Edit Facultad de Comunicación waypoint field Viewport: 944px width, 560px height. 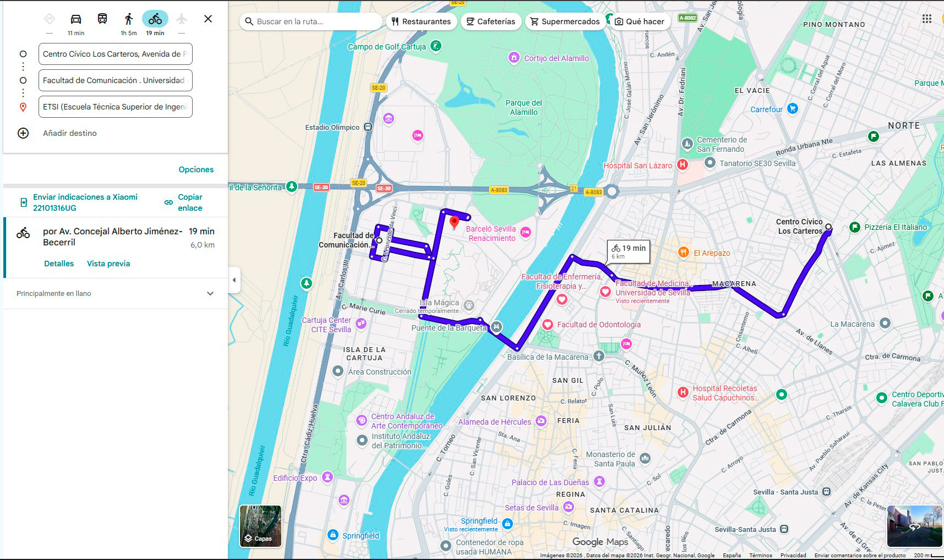[x=116, y=80]
